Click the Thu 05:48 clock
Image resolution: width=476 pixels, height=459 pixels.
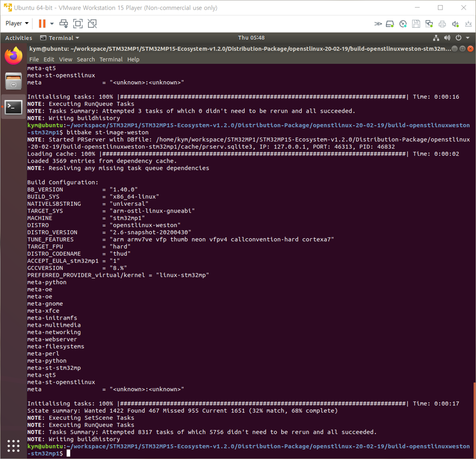click(x=251, y=38)
